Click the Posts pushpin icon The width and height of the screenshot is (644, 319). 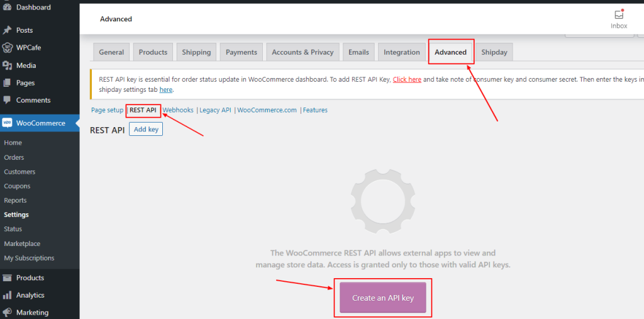coord(6,30)
